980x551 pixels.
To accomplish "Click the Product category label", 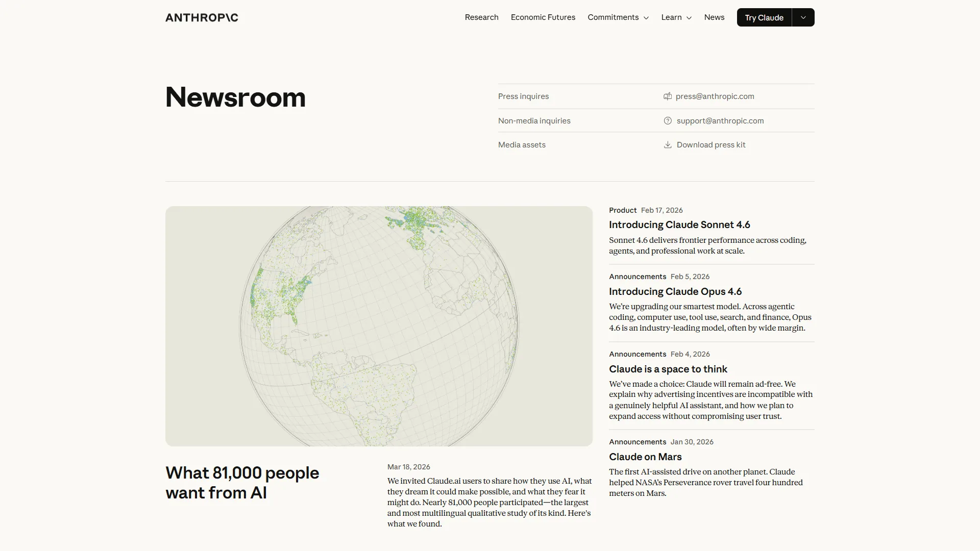I will pyautogui.click(x=623, y=210).
